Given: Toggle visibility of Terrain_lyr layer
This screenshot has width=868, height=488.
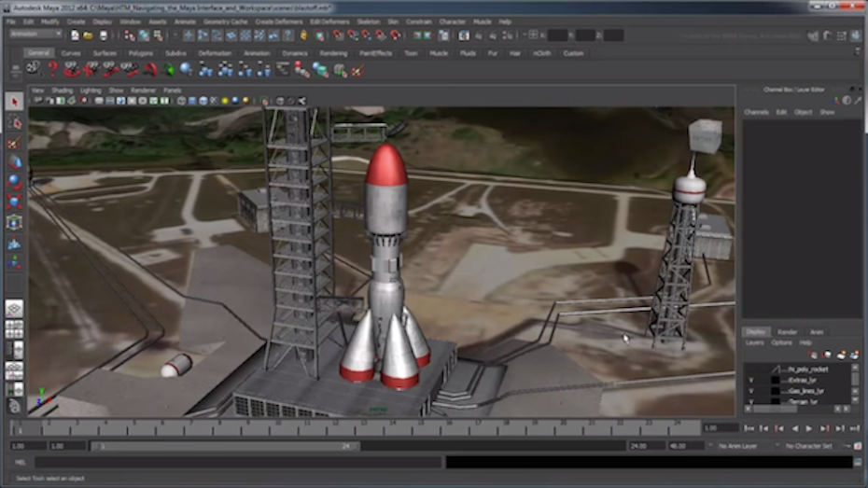Looking at the screenshot, I should (750, 402).
